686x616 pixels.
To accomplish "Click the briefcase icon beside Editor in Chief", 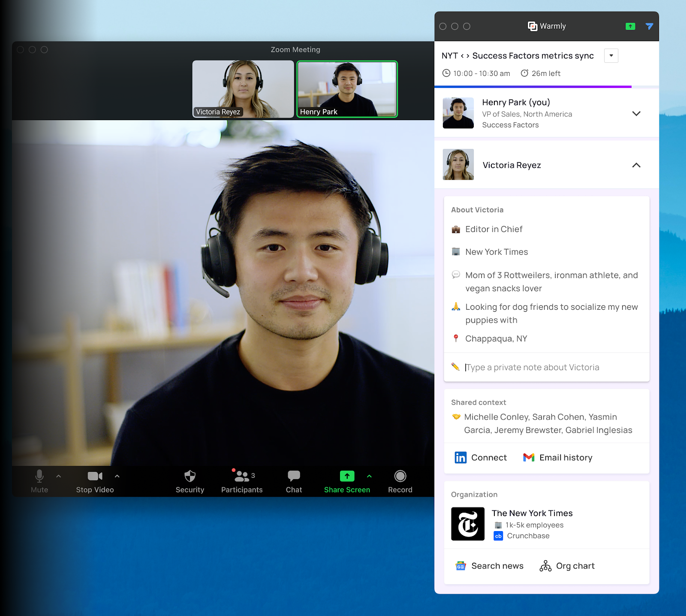I will pos(456,229).
